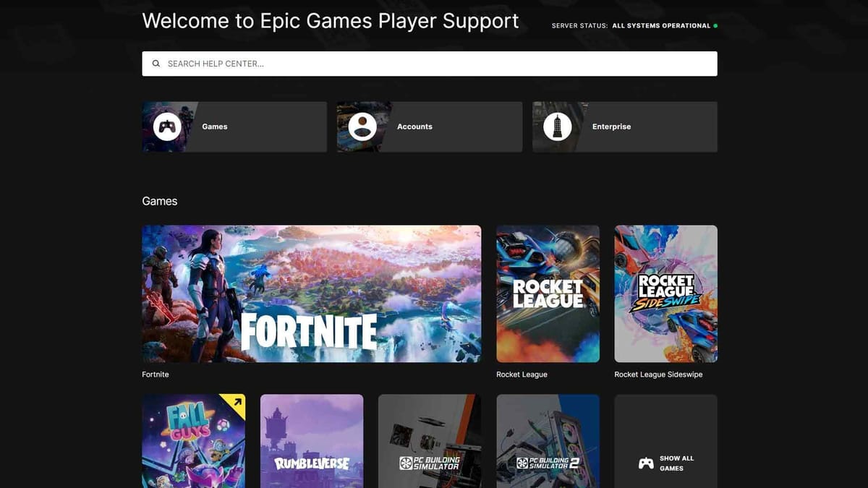The height and width of the screenshot is (488, 868).
Task: Click the Enterprise building icon
Action: 558,127
